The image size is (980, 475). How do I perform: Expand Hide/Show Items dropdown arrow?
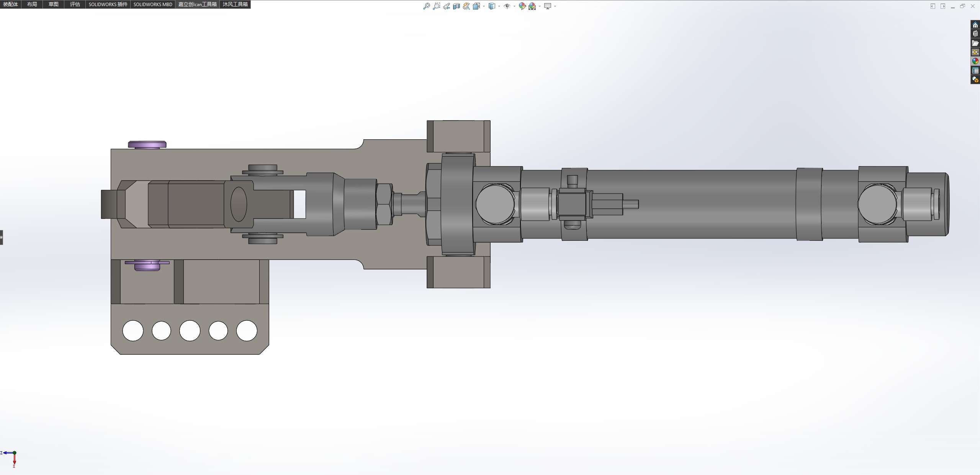pyautogui.click(x=514, y=6)
